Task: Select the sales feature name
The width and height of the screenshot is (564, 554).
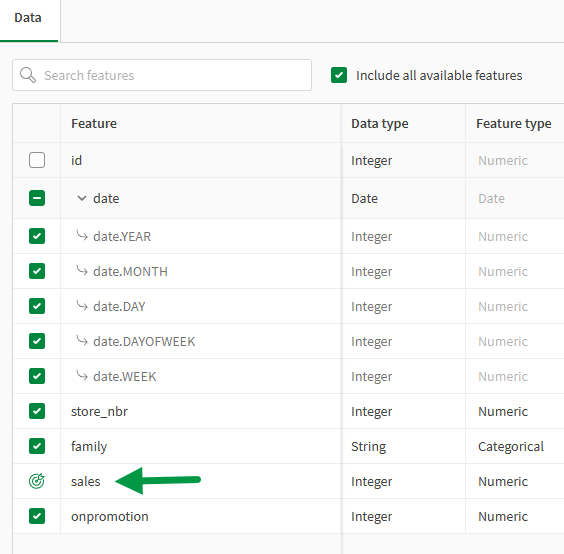Action: click(x=86, y=481)
